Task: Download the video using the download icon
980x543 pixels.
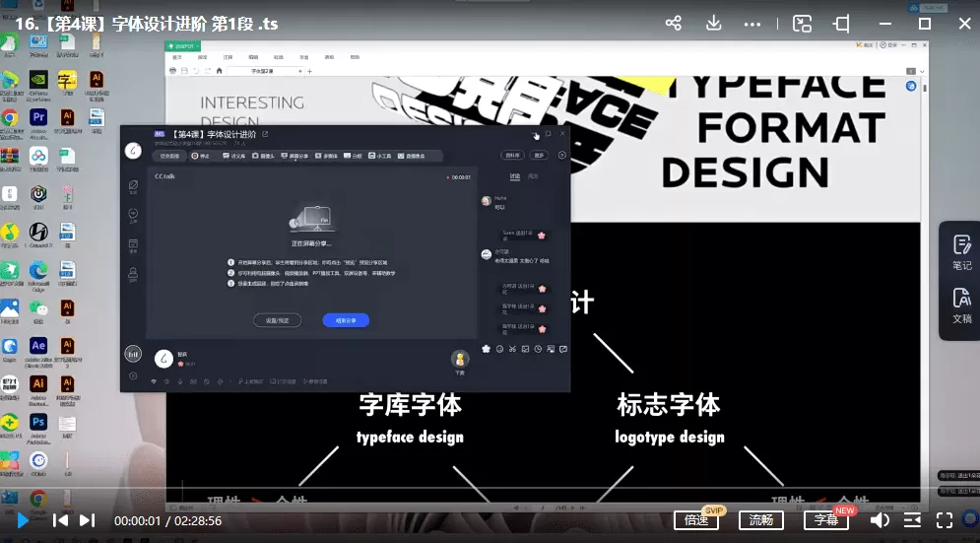Action: pos(715,24)
